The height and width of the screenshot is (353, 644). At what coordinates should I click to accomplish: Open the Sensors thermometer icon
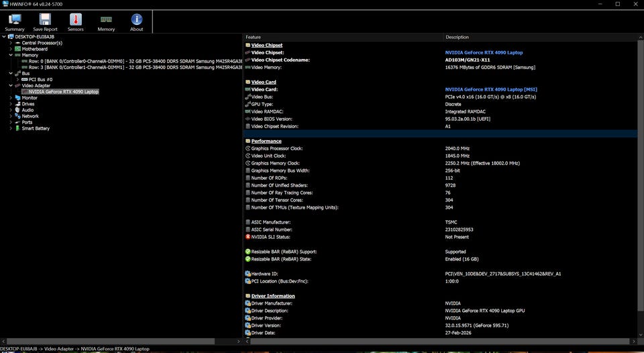click(76, 19)
